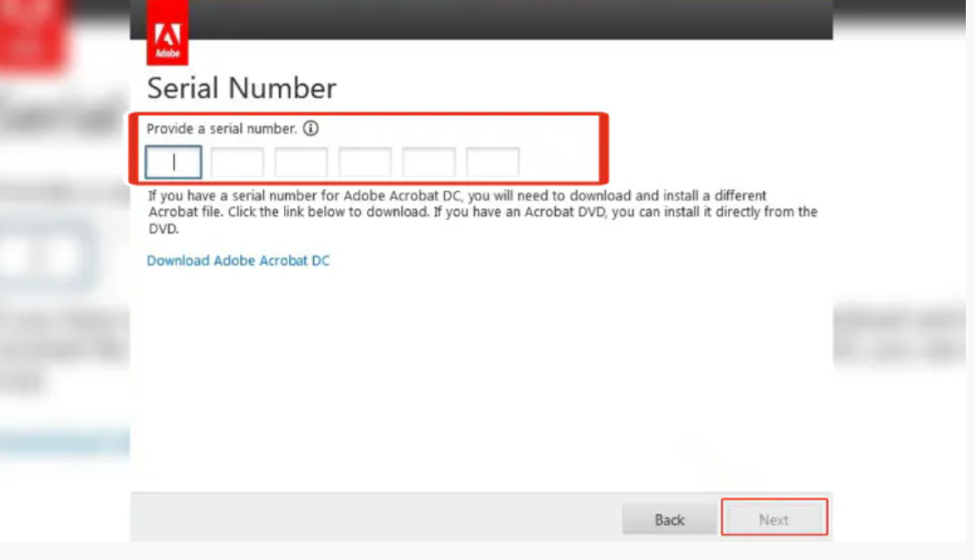Screen dimensions: 975x560
Task: Select the fourth serial number field
Action: point(365,162)
